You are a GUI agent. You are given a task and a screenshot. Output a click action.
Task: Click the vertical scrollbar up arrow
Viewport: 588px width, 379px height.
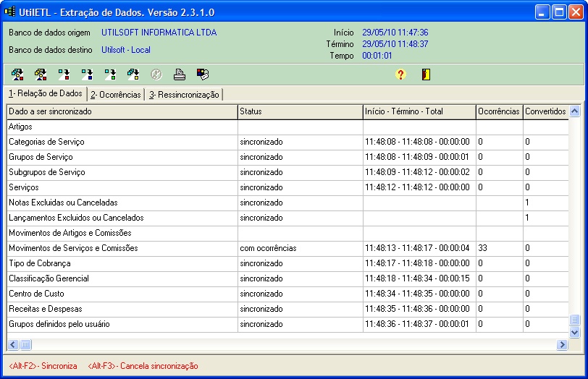point(574,111)
